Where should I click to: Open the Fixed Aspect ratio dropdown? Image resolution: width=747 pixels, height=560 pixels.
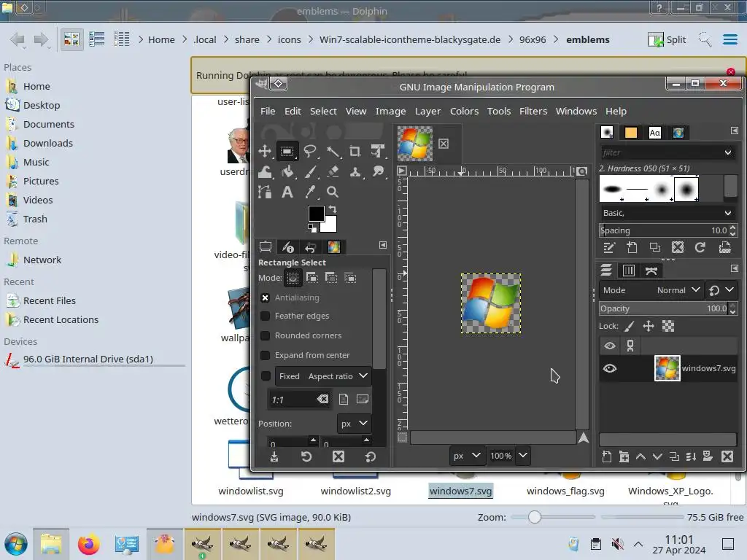[x=323, y=376]
